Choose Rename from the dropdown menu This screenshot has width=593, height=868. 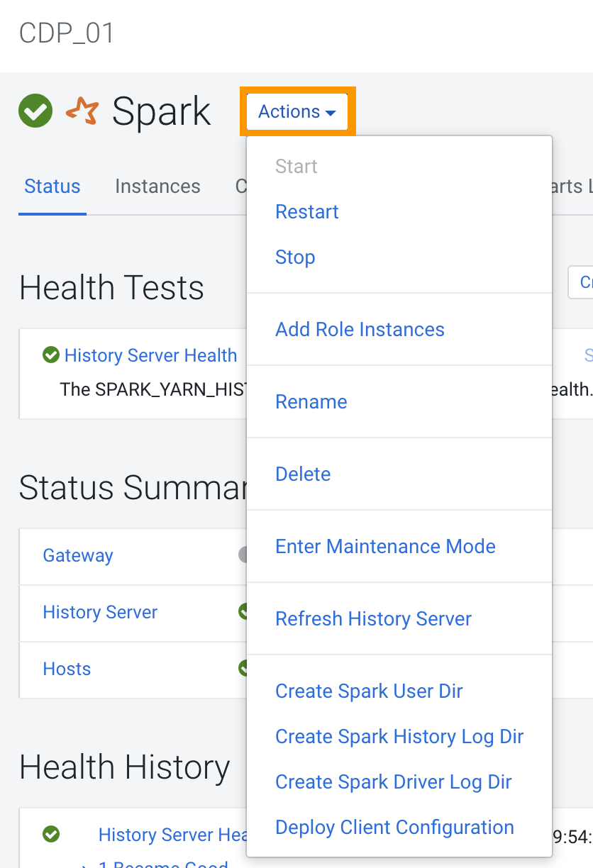point(311,402)
